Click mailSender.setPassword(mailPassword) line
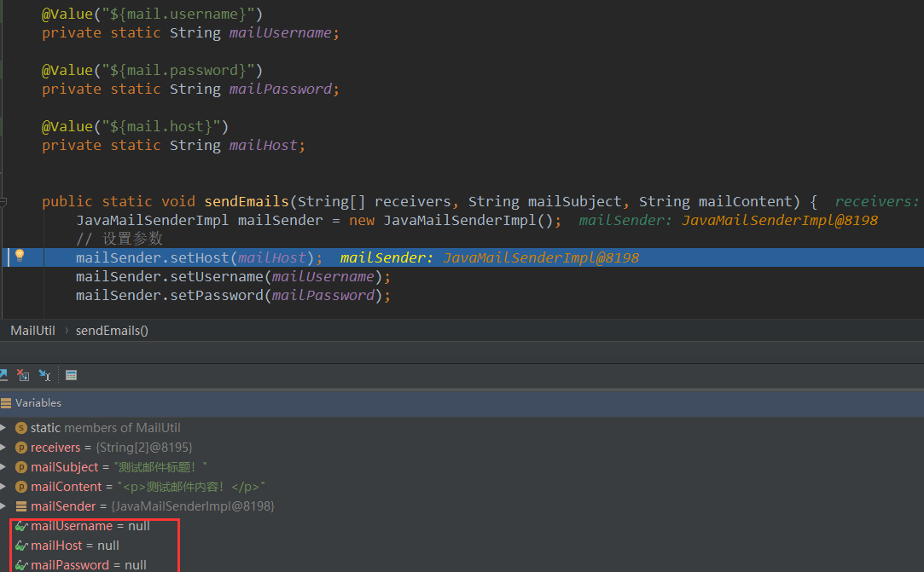 click(233, 295)
